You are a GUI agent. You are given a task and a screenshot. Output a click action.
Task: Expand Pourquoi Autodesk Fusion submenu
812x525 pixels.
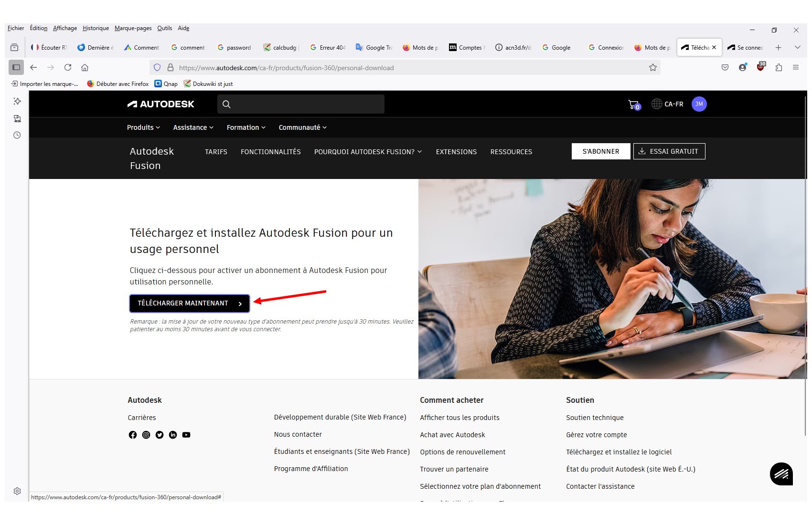coord(368,152)
